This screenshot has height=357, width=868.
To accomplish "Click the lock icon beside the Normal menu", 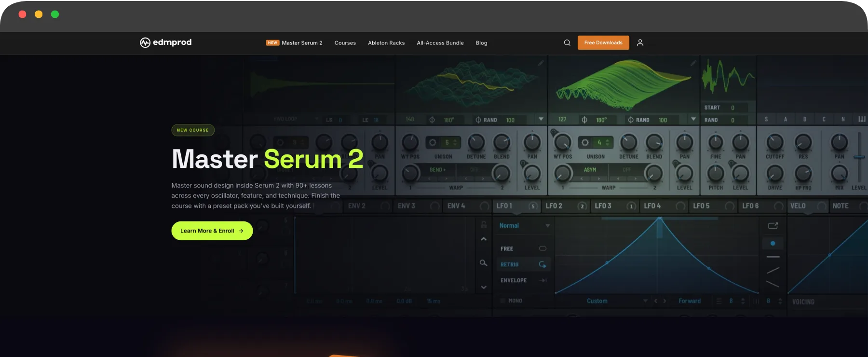I will pyautogui.click(x=484, y=225).
